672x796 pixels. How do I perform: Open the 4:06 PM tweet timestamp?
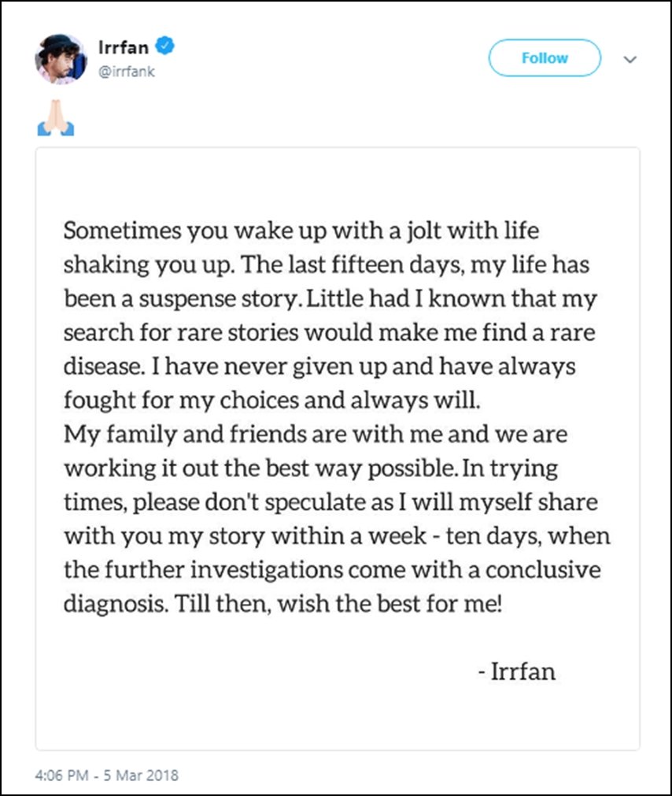pyautogui.click(x=107, y=775)
